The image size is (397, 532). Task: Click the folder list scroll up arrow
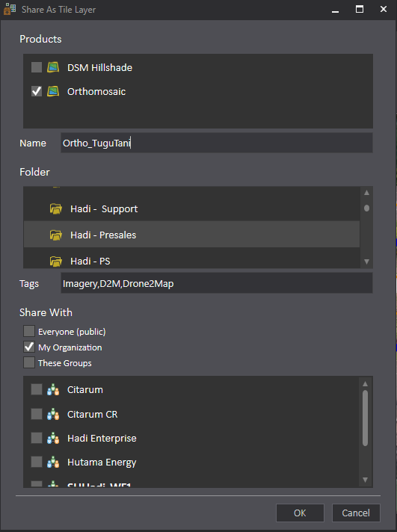click(366, 192)
